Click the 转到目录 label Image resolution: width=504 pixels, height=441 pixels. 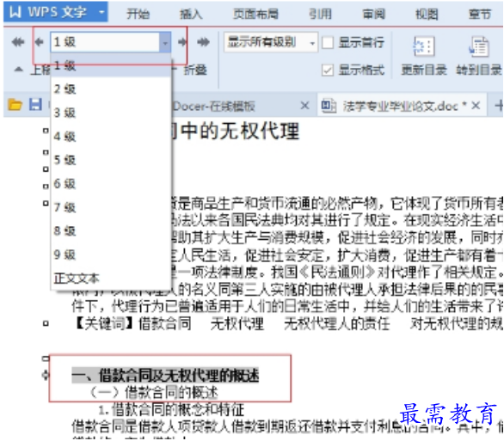479,70
